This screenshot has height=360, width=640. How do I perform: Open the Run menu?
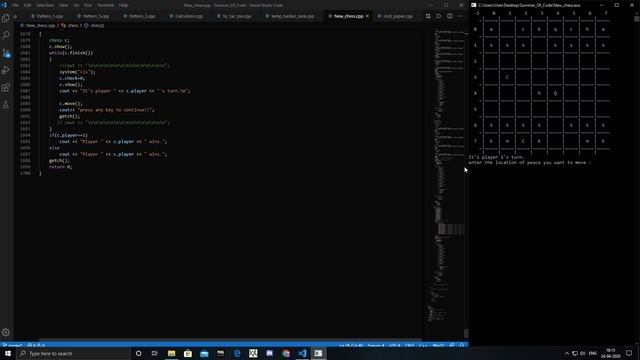pos(88,5)
